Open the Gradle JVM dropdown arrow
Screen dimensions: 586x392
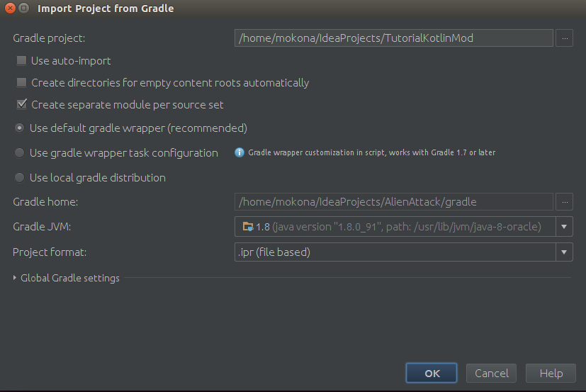(564, 227)
